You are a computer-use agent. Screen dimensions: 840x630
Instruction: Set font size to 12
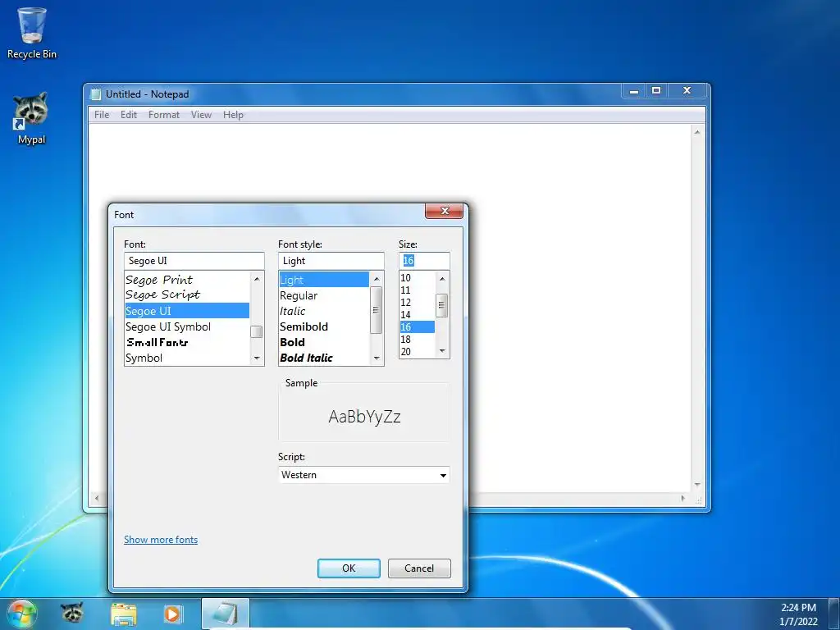coord(417,303)
